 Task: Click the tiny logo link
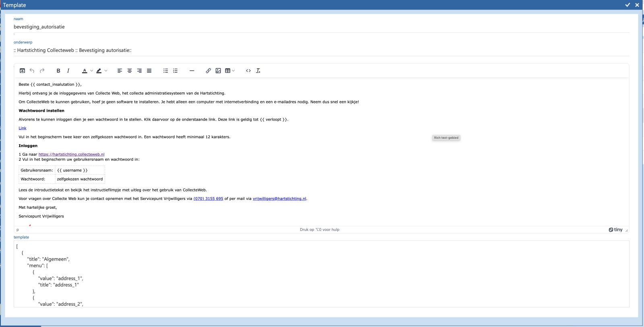point(616,230)
